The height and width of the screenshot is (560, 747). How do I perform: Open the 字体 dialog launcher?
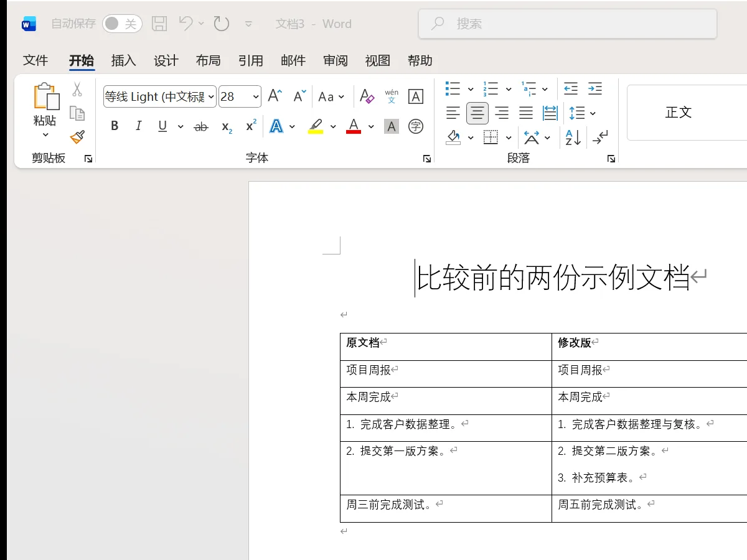tap(427, 159)
